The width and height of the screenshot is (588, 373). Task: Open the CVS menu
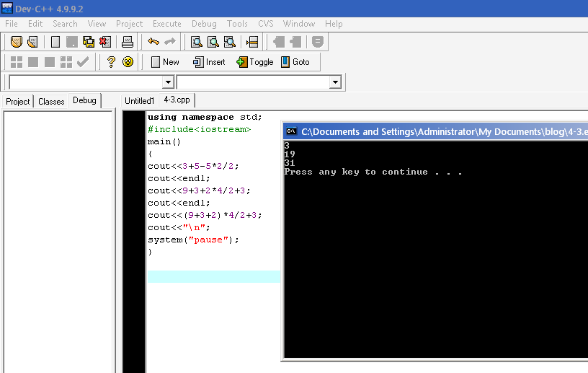click(x=265, y=24)
